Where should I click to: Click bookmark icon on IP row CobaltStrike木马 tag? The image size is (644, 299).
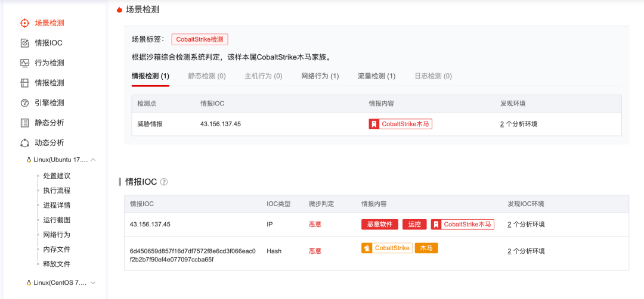[436, 225]
